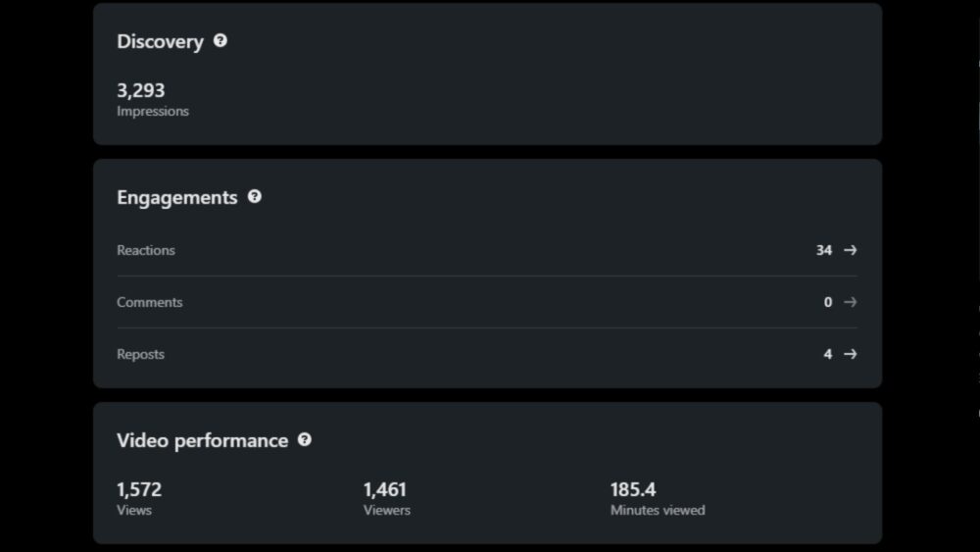The image size is (980, 552).
Task: Open the Video performance help icon
Action: (x=305, y=439)
